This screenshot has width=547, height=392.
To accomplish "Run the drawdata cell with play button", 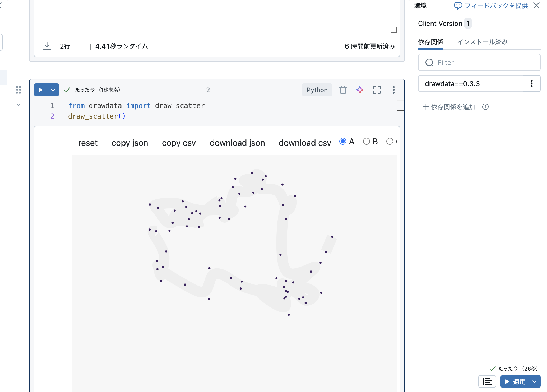I will coord(40,90).
